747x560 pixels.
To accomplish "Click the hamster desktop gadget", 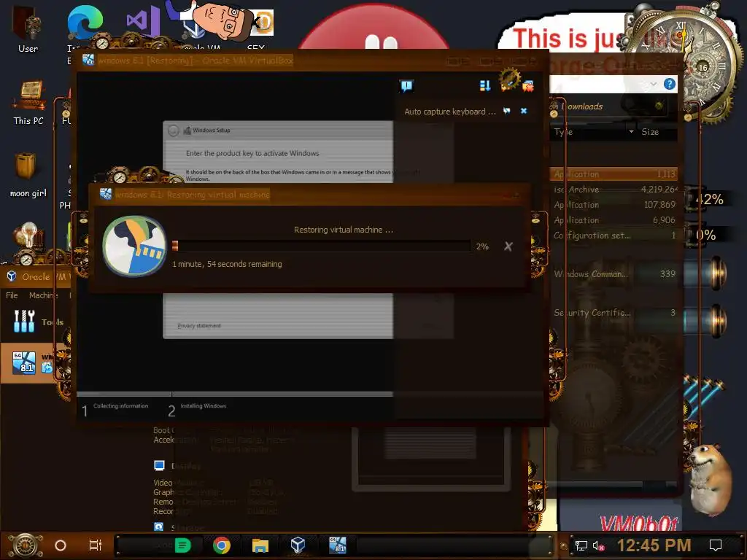I will click(712, 480).
